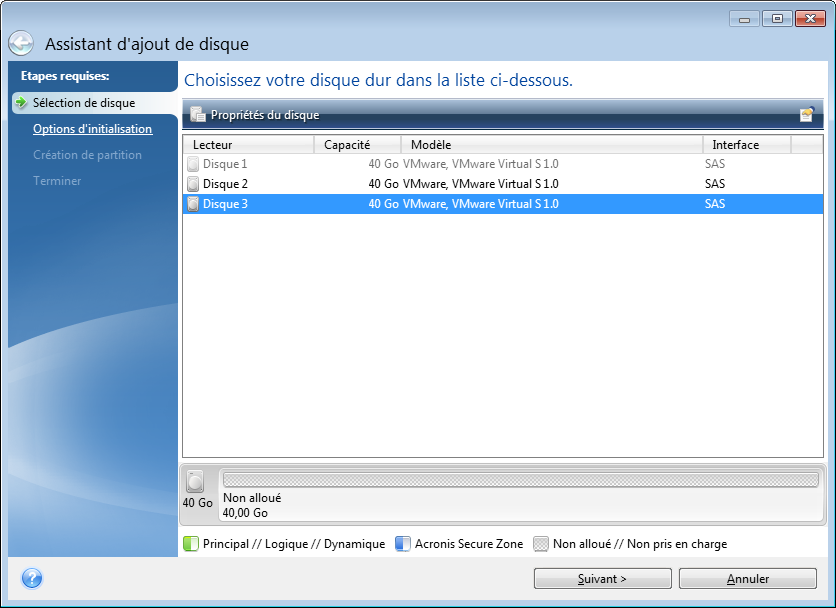Click the Propriétés du disque toolbar icon

198,115
